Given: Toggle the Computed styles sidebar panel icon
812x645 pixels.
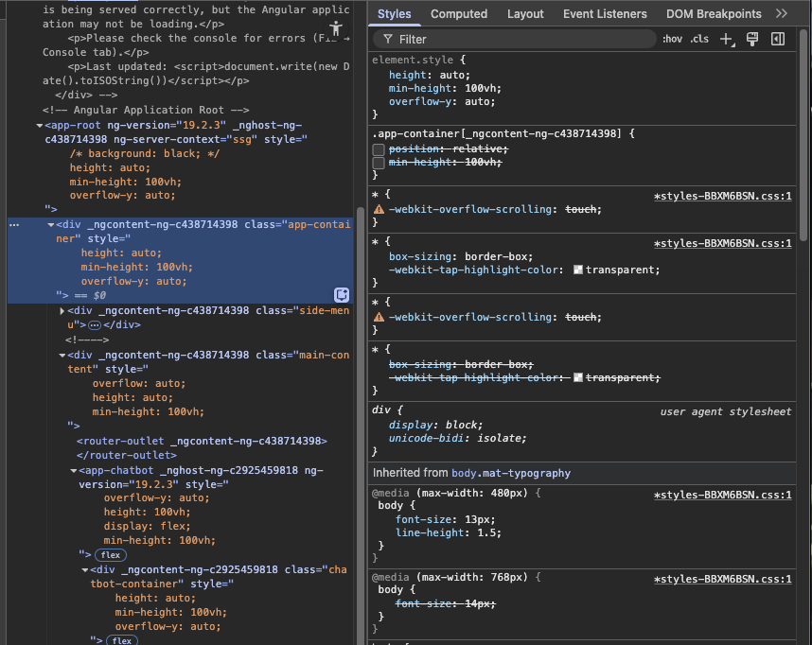Looking at the screenshot, I should point(779,39).
